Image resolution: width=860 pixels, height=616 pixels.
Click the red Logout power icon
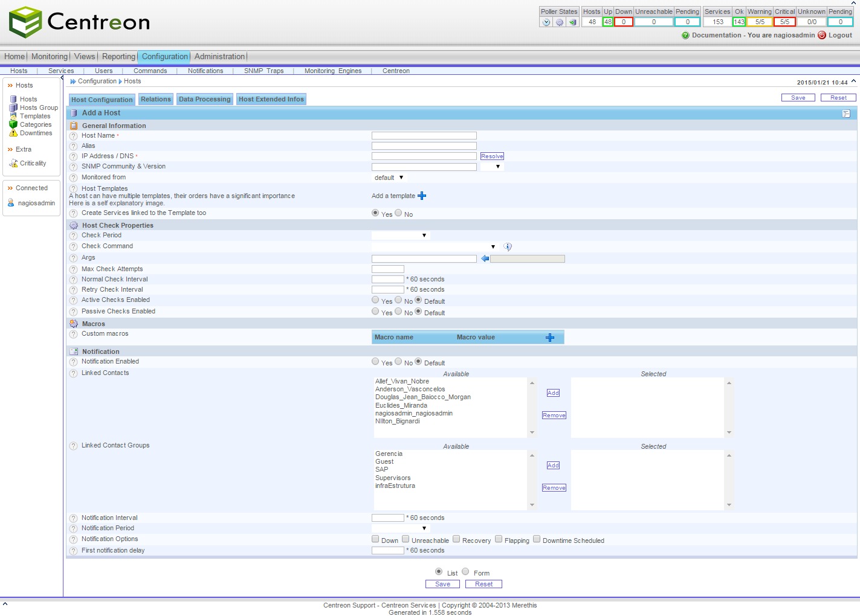click(x=822, y=35)
